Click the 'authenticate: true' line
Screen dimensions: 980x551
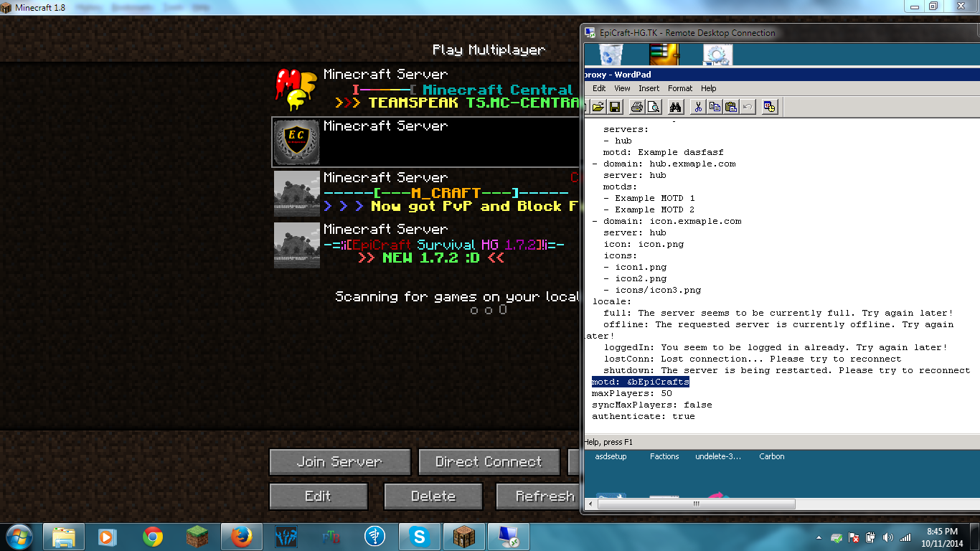point(643,416)
